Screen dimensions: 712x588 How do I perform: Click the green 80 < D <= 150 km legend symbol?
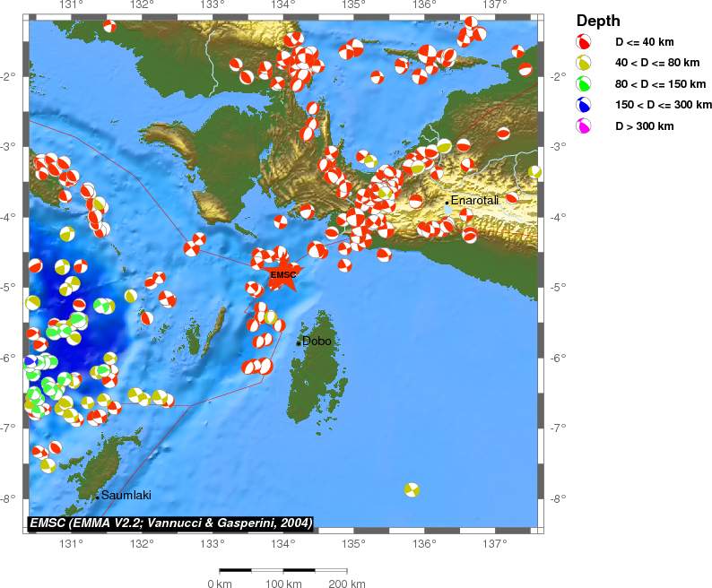click(x=585, y=84)
